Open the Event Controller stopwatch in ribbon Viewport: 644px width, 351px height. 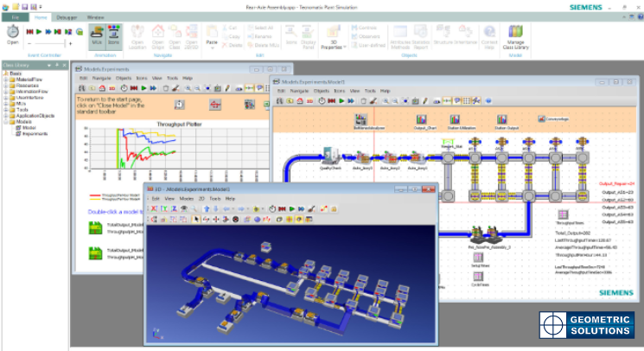(x=13, y=35)
